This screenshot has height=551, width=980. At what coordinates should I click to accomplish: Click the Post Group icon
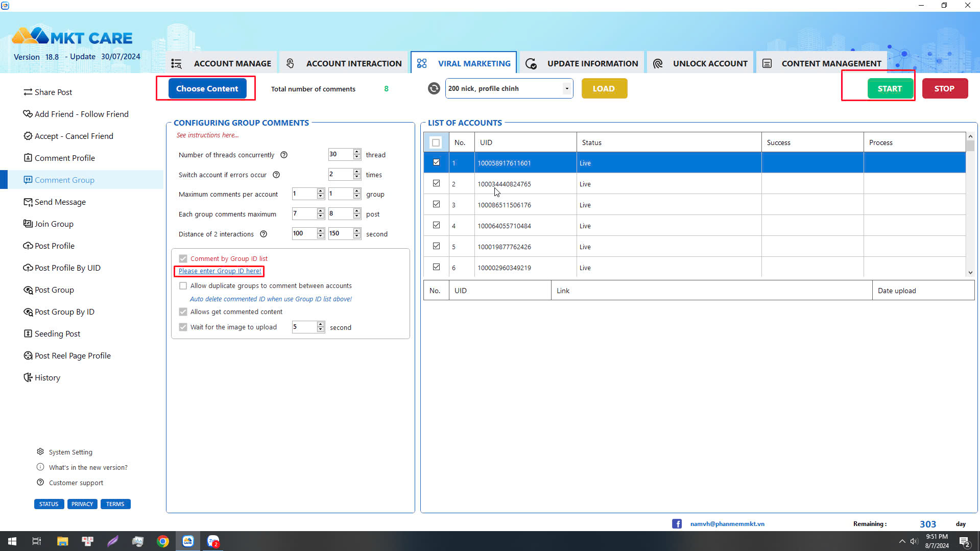28,290
